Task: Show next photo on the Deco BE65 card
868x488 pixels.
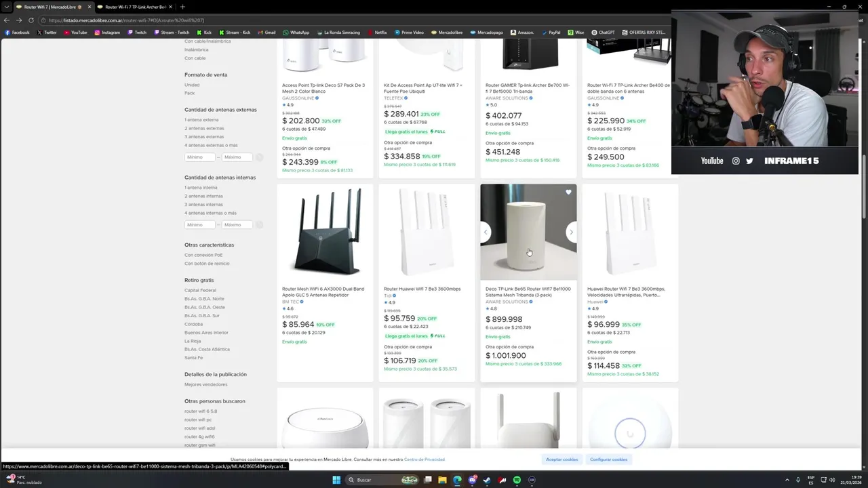Action: point(571,232)
